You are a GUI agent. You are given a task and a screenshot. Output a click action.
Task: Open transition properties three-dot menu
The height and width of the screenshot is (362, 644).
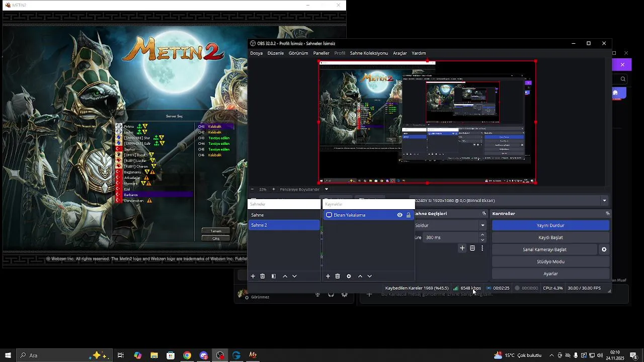482,248
